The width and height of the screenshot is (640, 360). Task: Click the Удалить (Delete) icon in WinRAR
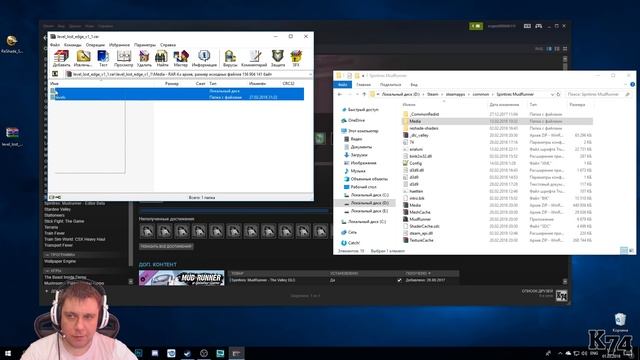pos(144,58)
